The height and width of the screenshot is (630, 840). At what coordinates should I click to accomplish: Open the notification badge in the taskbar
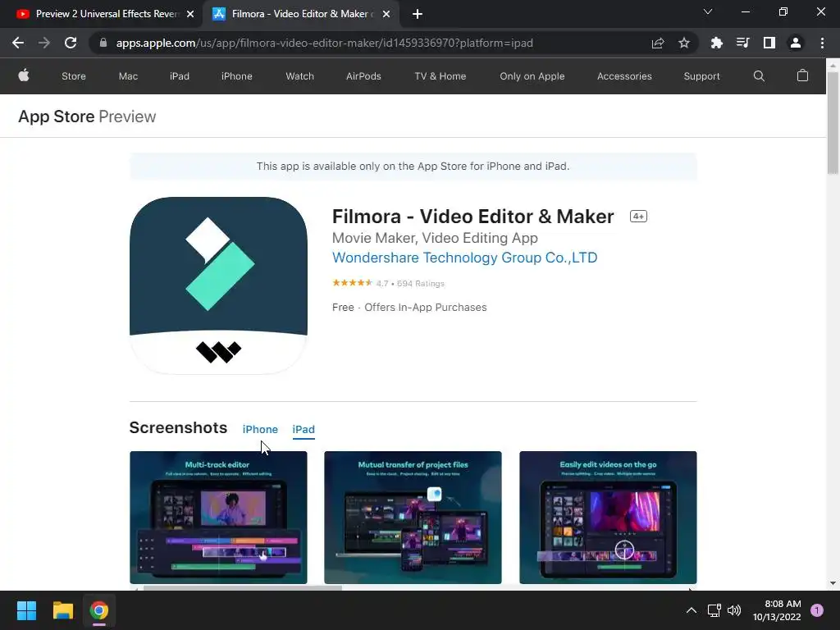coord(817,610)
